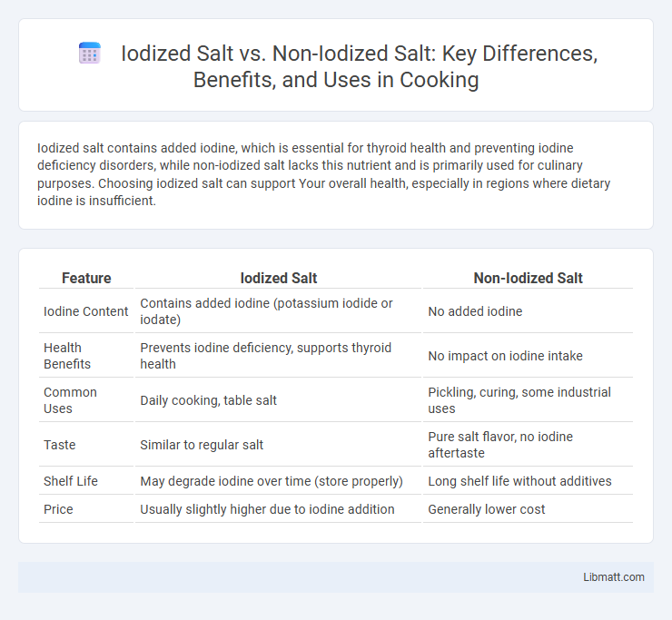Click the 'Similar to regular salt' cell
672x620 pixels.
[x=278, y=445]
